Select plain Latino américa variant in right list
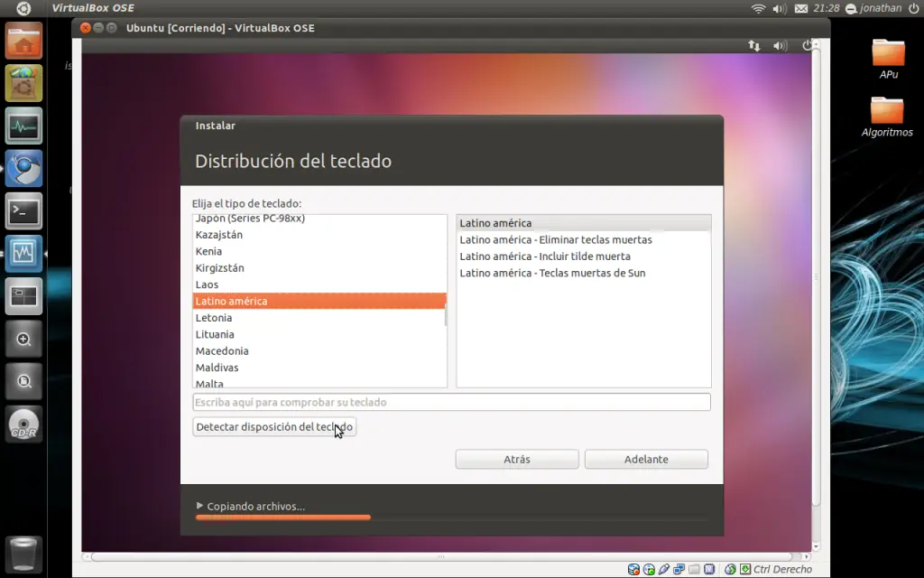Viewport: 924px width, 578px height. coord(584,223)
